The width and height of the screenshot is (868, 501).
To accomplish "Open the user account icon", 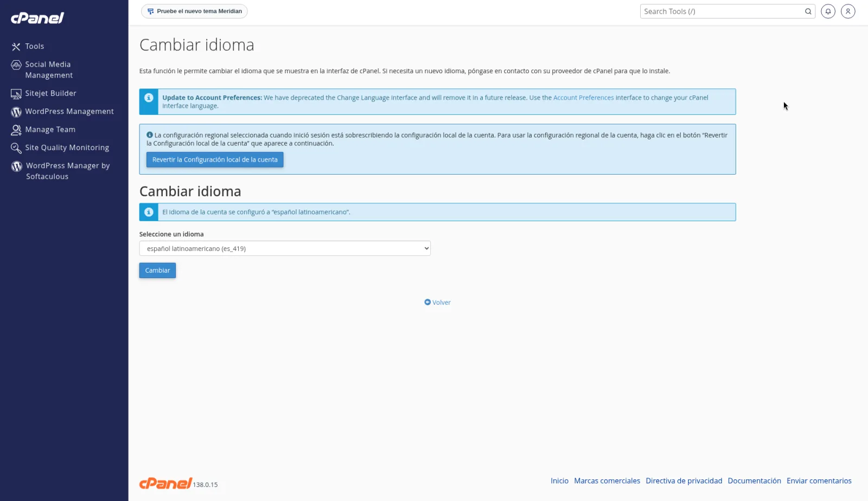I will point(848,11).
